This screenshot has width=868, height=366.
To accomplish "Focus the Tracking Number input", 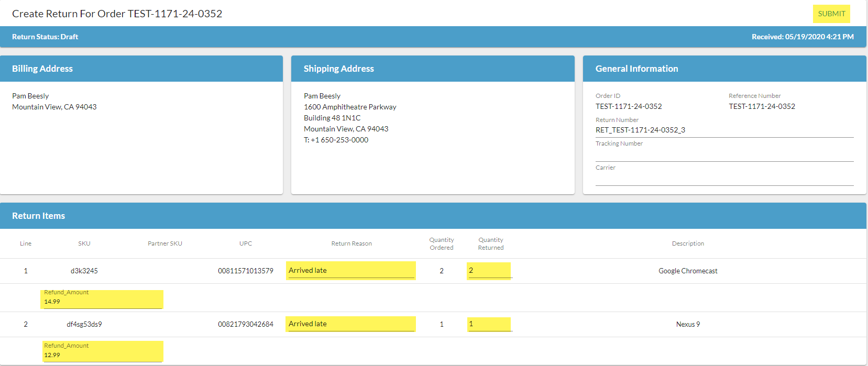I will click(724, 154).
